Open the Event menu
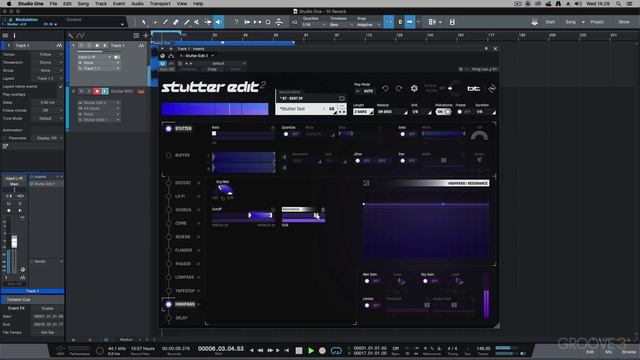Viewport: 640px width, 360px height. point(119,4)
